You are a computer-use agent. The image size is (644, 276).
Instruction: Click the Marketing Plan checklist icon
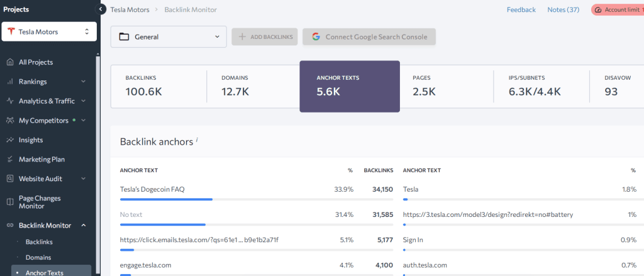click(x=10, y=159)
